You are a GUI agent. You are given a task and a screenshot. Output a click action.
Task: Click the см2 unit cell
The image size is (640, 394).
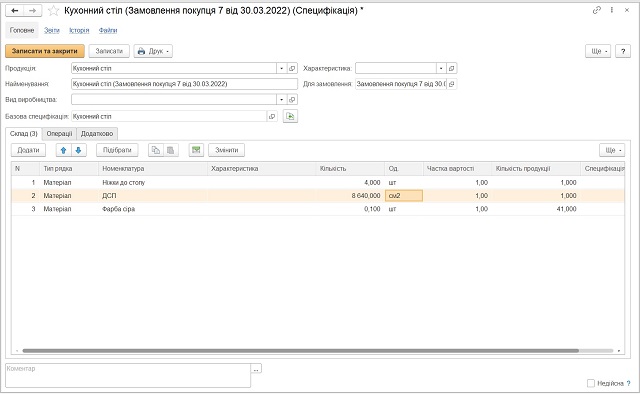click(x=404, y=196)
